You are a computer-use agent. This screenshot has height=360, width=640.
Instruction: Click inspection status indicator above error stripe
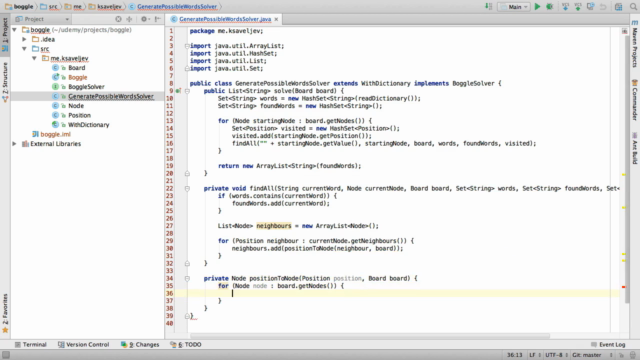point(624,31)
